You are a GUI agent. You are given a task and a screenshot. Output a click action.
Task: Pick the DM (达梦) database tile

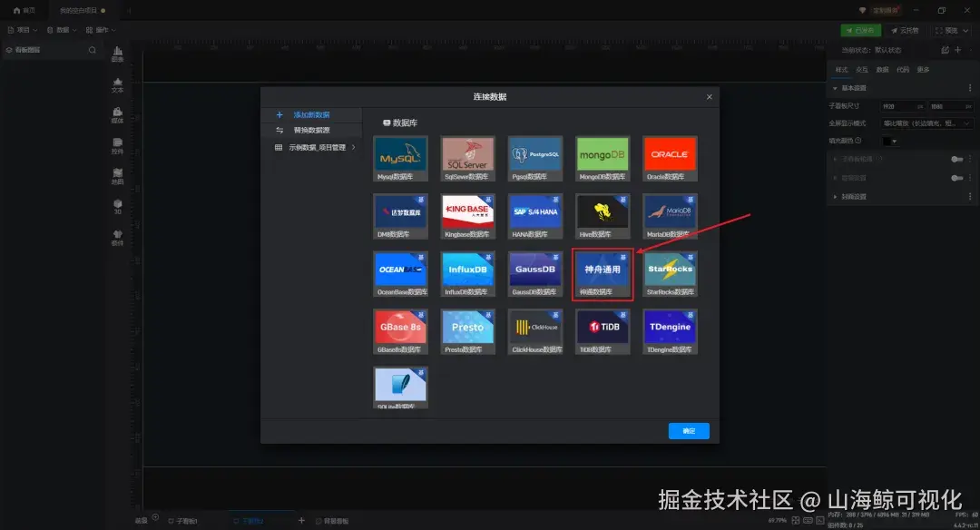tap(401, 216)
